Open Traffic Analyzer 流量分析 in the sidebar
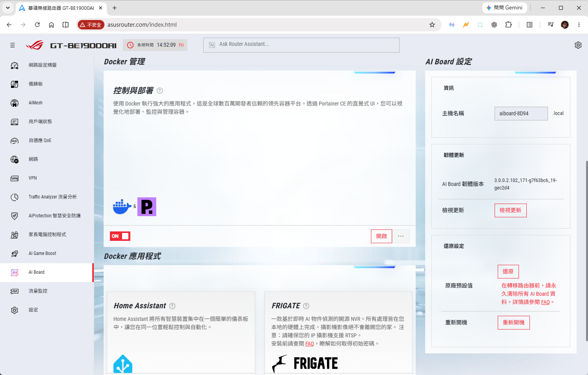588x375 pixels. 47,197
